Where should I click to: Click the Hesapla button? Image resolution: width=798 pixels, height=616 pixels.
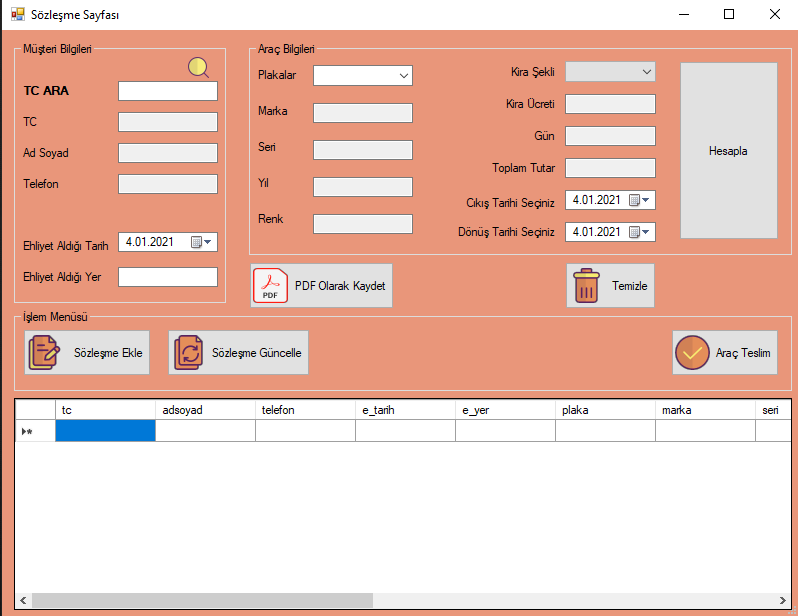(729, 151)
